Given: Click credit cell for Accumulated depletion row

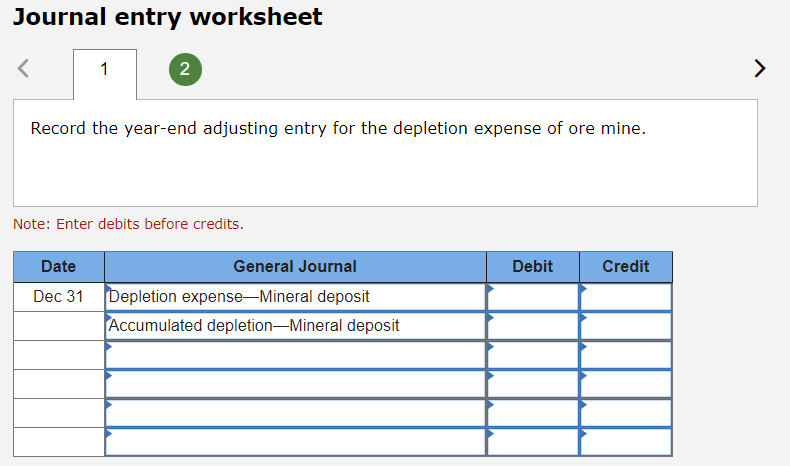Looking at the screenshot, I should [x=626, y=326].
